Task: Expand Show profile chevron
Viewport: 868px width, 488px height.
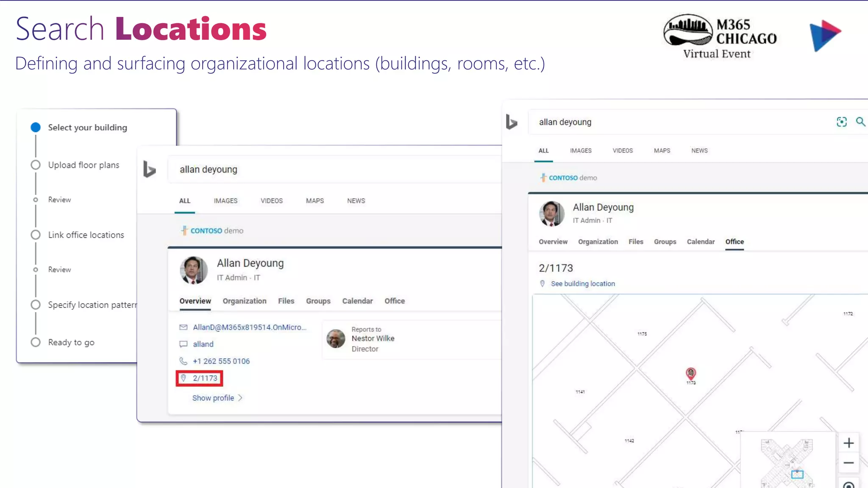Action: point(240,398)
